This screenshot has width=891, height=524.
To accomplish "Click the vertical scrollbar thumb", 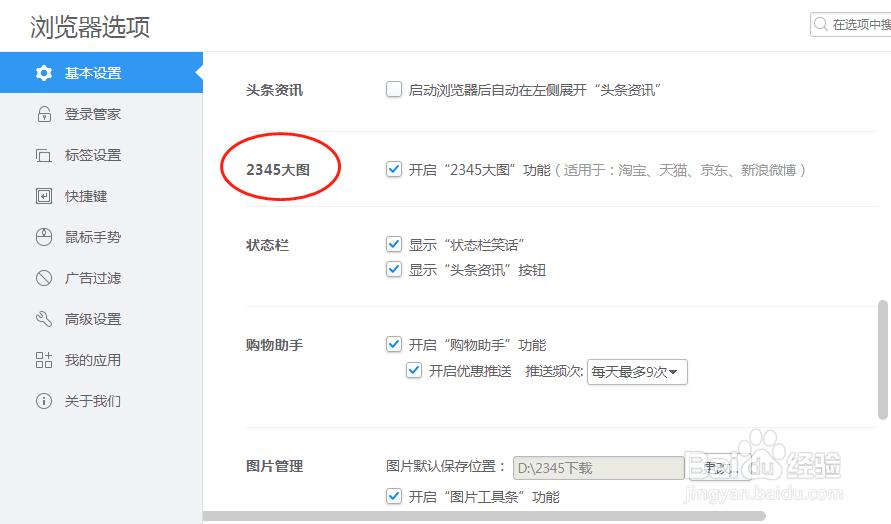I will pos(882,360).
